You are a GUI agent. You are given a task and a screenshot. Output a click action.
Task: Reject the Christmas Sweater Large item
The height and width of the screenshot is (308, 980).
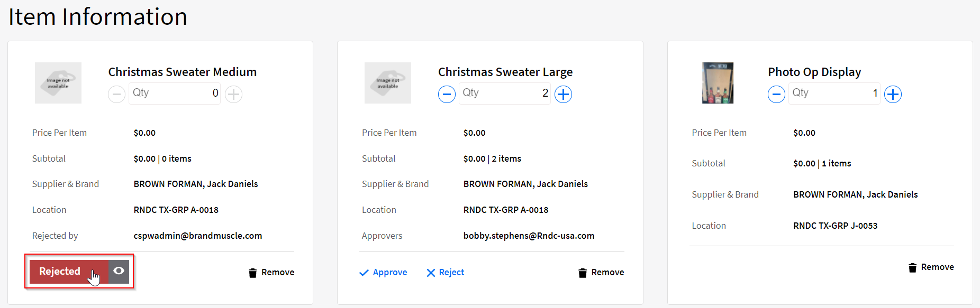click(445, 273)
